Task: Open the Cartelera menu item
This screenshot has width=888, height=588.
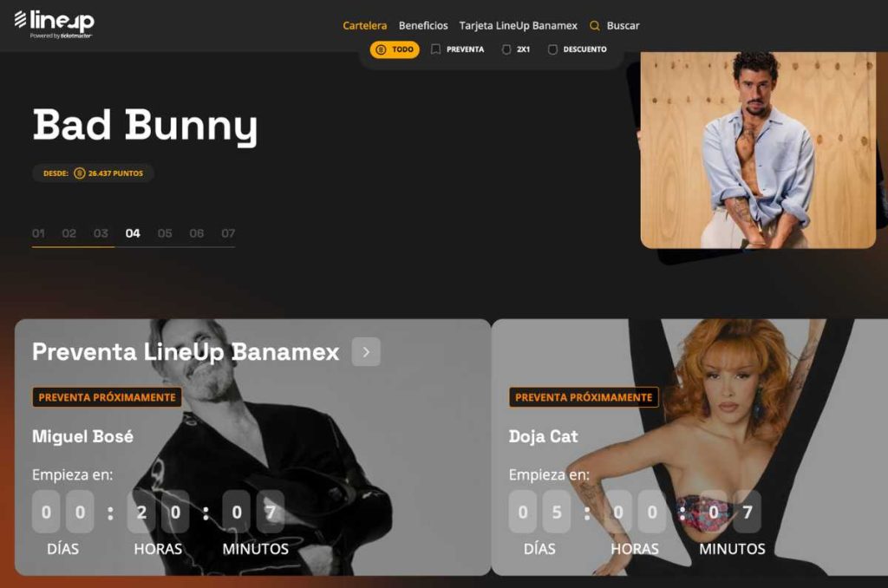Action: tap(364, 26)
